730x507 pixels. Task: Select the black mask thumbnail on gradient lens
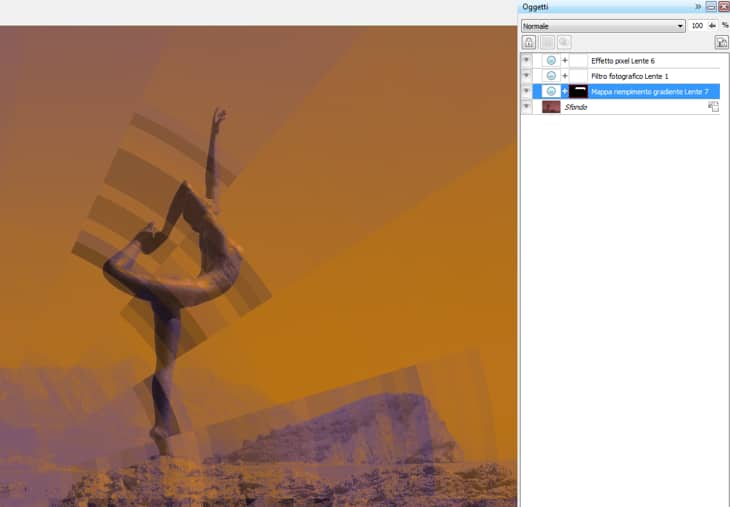(578, 91)
